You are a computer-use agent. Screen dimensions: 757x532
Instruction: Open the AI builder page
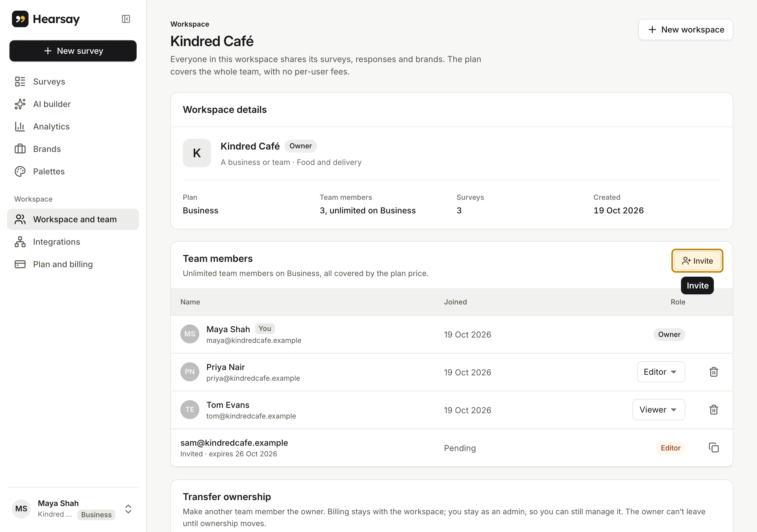tap(73, 104)
